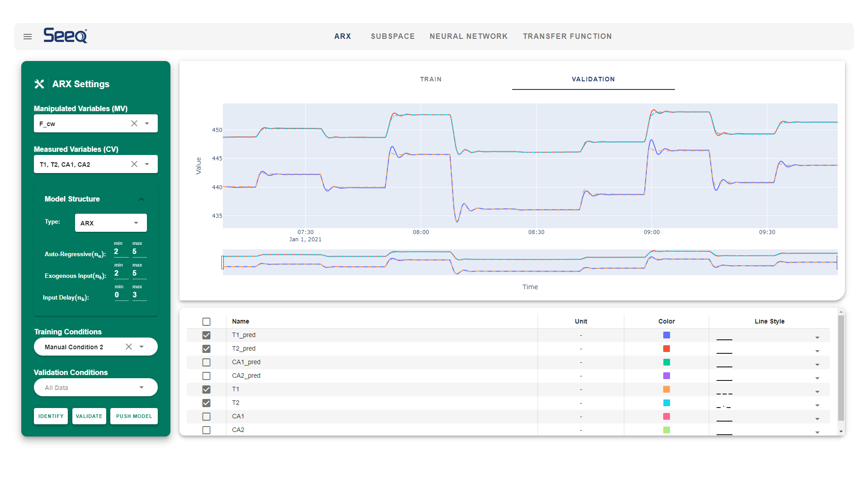Switch to the Neural Network tab
Image resolution: width=868 pixels, height=488 pixels.
click(x=468, y=36)
